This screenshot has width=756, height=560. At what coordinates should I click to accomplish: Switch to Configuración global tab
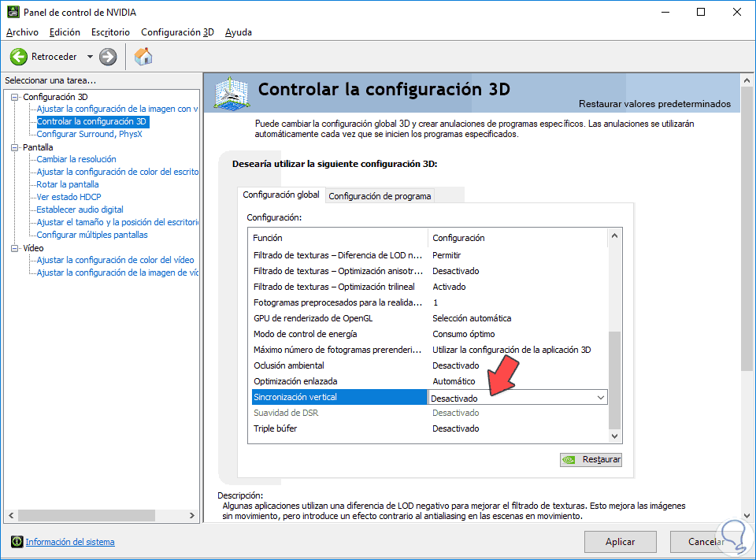(281, 195)
